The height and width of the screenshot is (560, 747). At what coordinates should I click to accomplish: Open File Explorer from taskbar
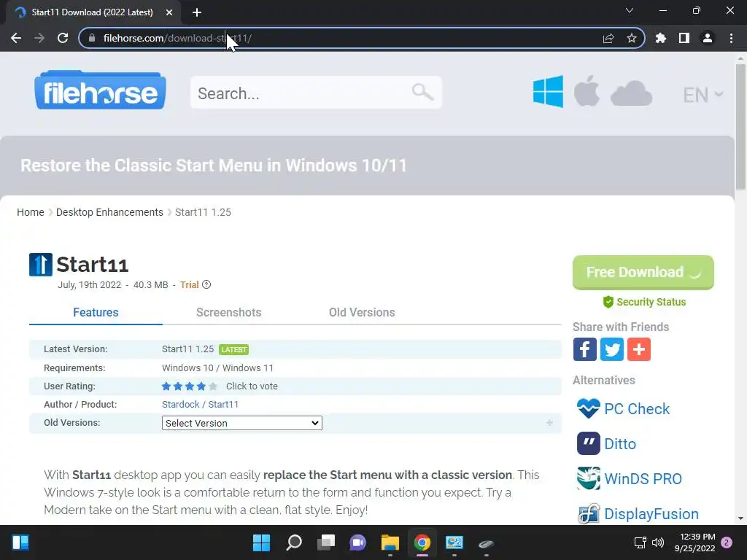click(x=390, y=542)
